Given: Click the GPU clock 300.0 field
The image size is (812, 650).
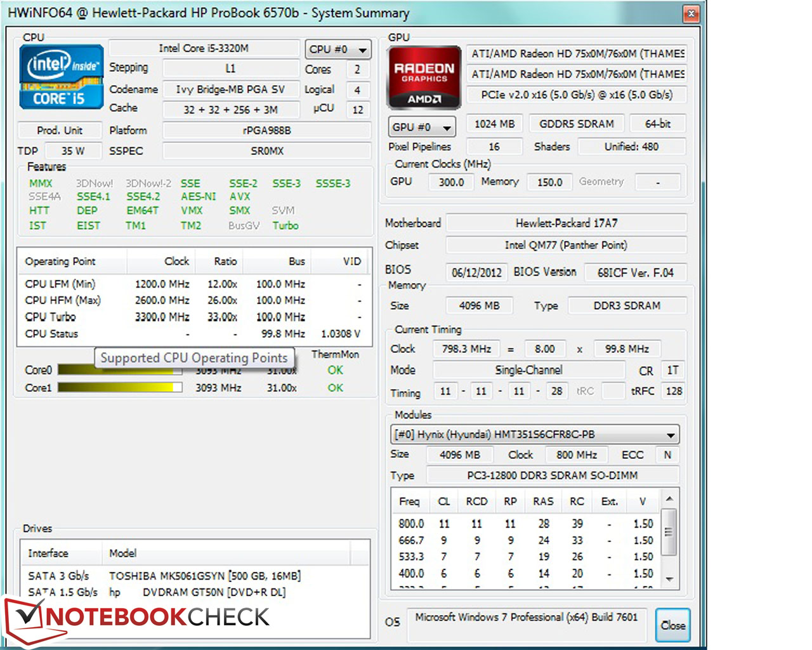Looking at the screenshot, I should click(x=451, y=182).
